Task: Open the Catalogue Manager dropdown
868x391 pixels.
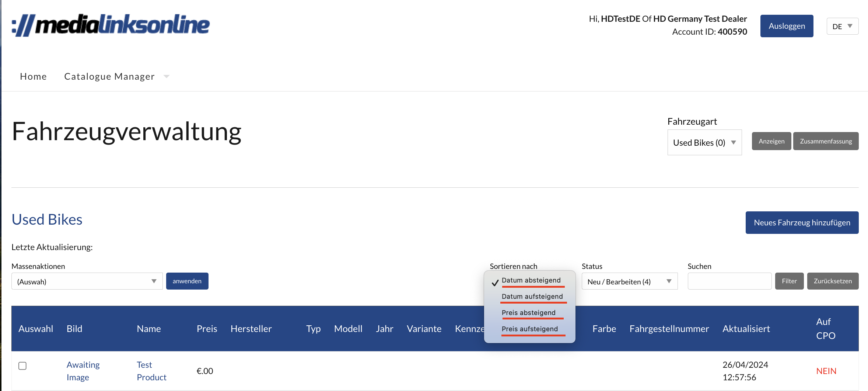Action: coord(109,76)
